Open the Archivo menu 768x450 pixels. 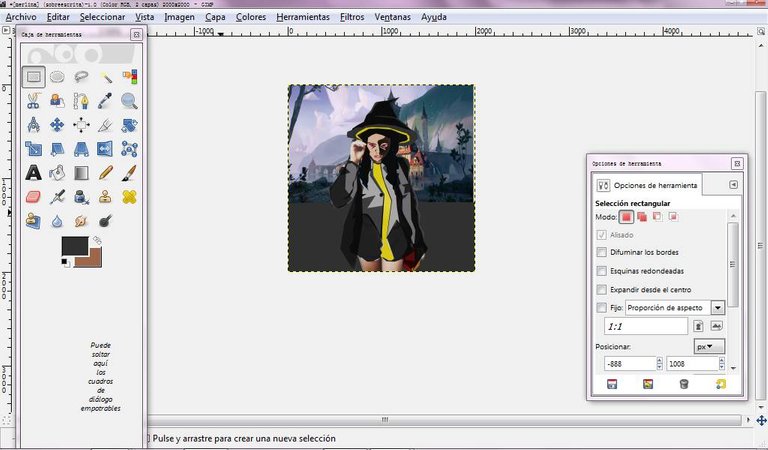tap(21, 17)
